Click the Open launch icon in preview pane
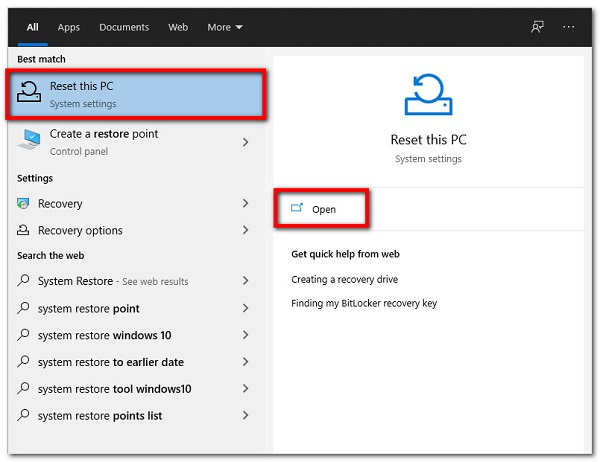 (297, 208)
